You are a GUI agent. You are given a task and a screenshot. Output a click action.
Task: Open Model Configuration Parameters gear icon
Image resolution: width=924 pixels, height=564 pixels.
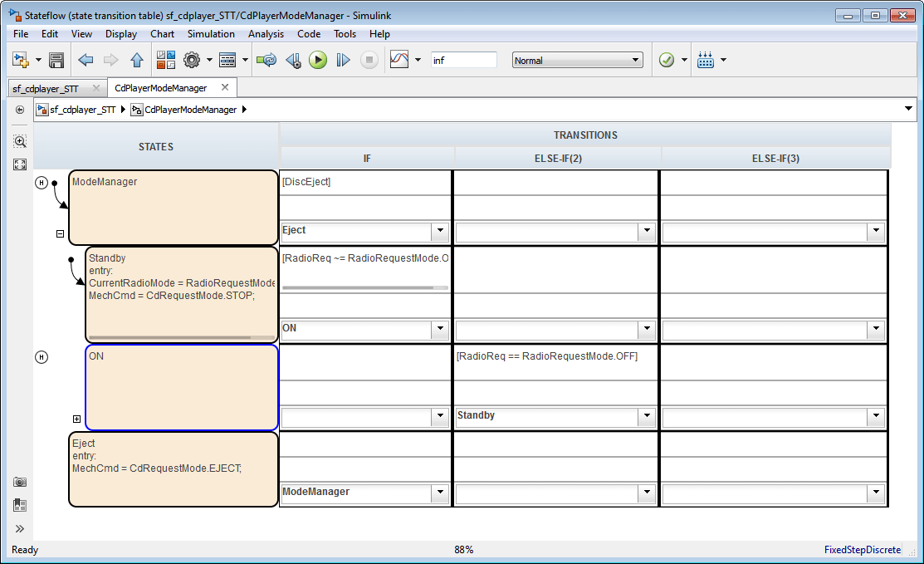point(192,60)
